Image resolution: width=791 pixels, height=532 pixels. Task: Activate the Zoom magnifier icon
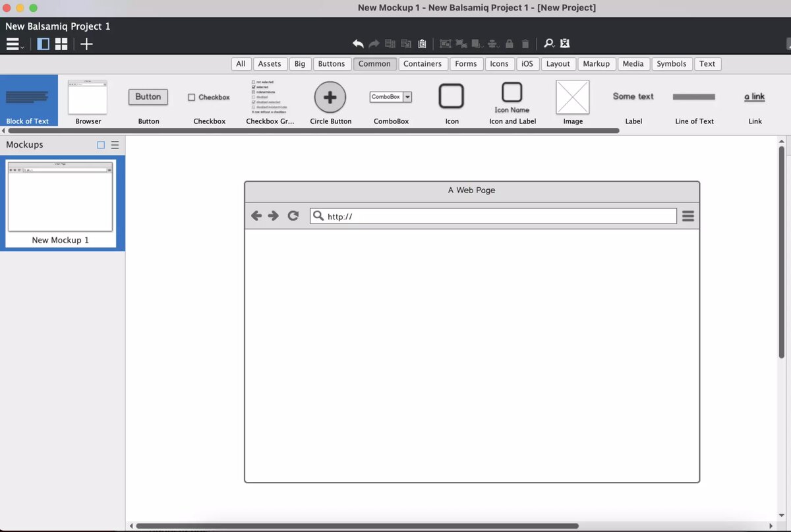pyautogui.click(x=548, y=43)
